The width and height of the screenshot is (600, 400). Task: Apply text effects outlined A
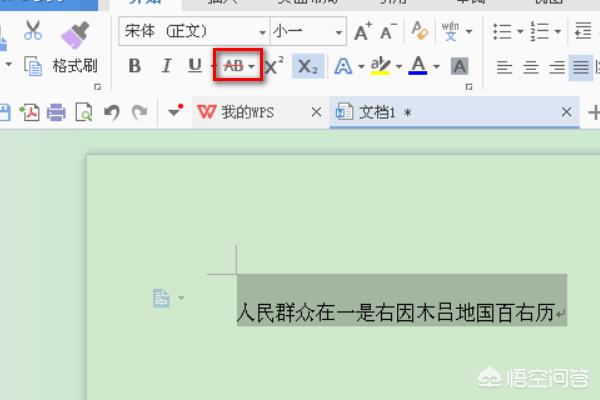click(343, 66)
